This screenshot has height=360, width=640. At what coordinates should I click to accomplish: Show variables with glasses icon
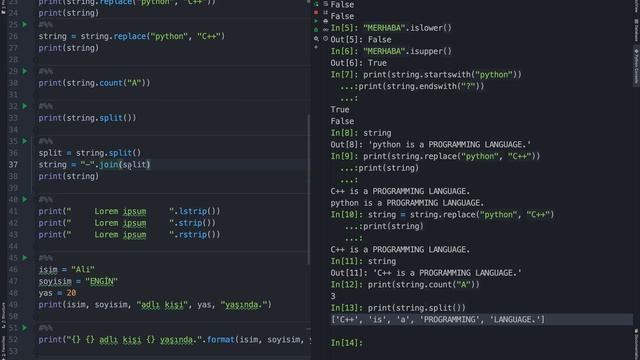point(326,30)
